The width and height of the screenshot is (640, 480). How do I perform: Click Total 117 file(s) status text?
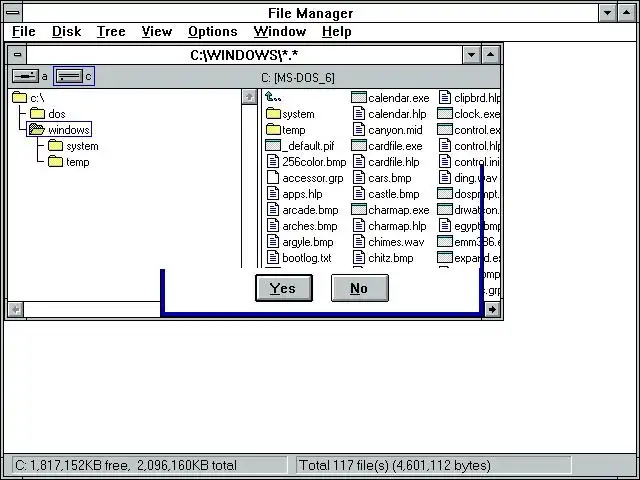point(395,465)
